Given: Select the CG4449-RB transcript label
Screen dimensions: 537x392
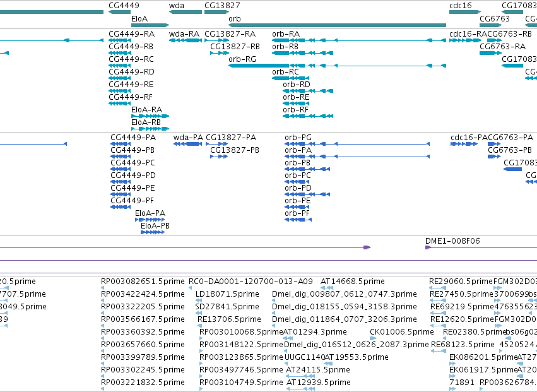Looking at the screenshot, I should 131,47.
